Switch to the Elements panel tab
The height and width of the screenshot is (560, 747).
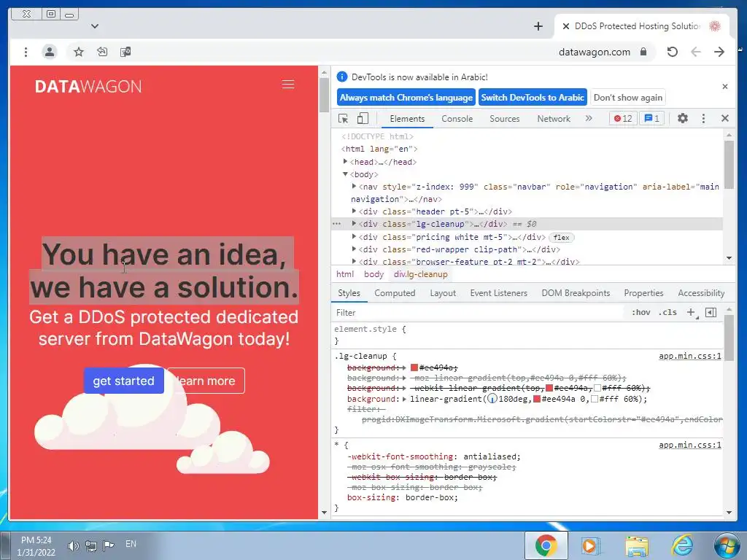(x=407, y=119)
